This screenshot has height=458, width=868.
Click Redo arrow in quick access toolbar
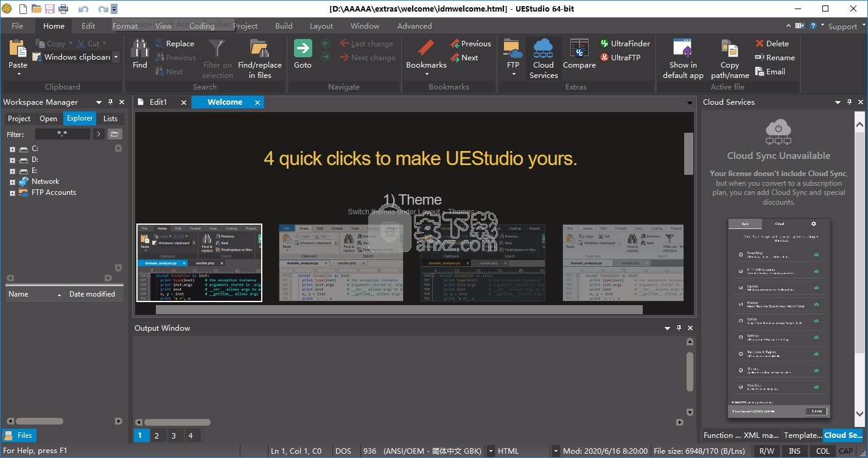(103, 9)
